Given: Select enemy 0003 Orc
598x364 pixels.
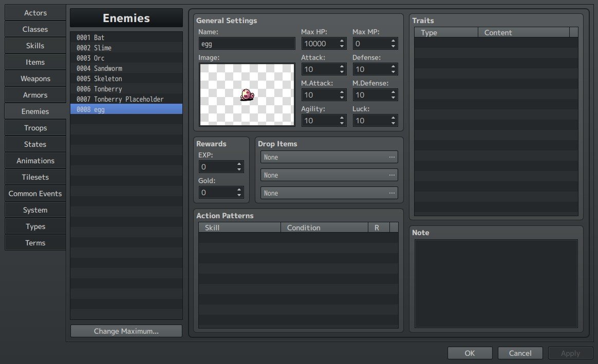Looking at the screenshot, I should click(x=126, y=58).
